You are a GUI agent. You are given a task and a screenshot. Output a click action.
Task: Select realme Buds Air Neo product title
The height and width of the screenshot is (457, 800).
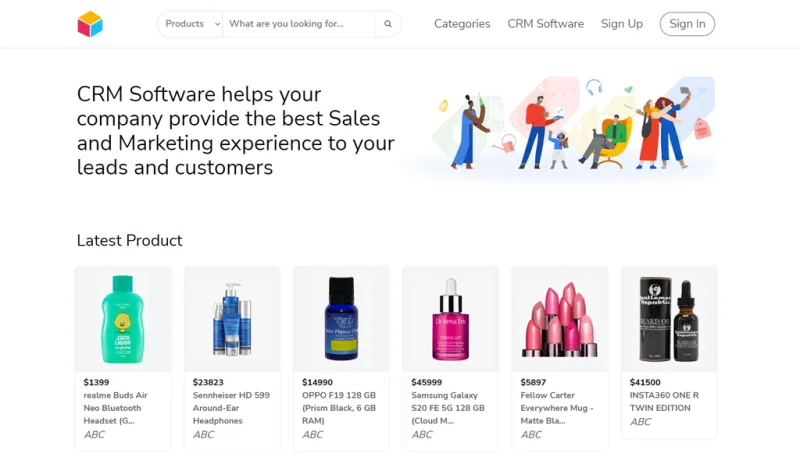click(x=116, y=408)
